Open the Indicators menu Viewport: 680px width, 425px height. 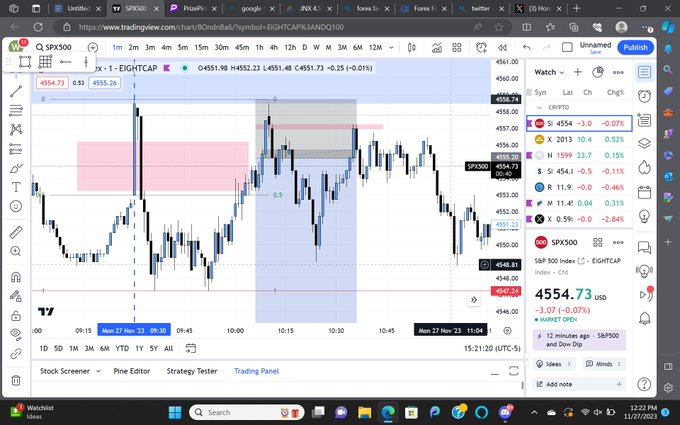(x=437, y=47)
